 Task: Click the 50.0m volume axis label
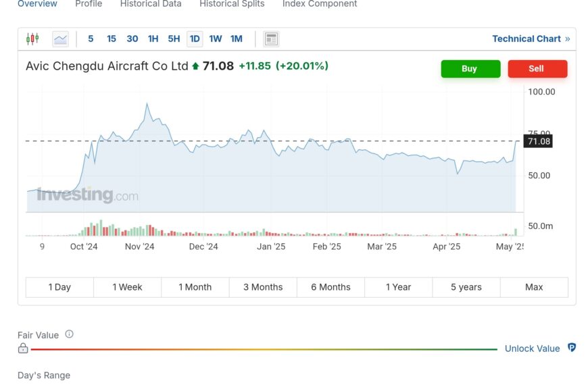point(541,226)
